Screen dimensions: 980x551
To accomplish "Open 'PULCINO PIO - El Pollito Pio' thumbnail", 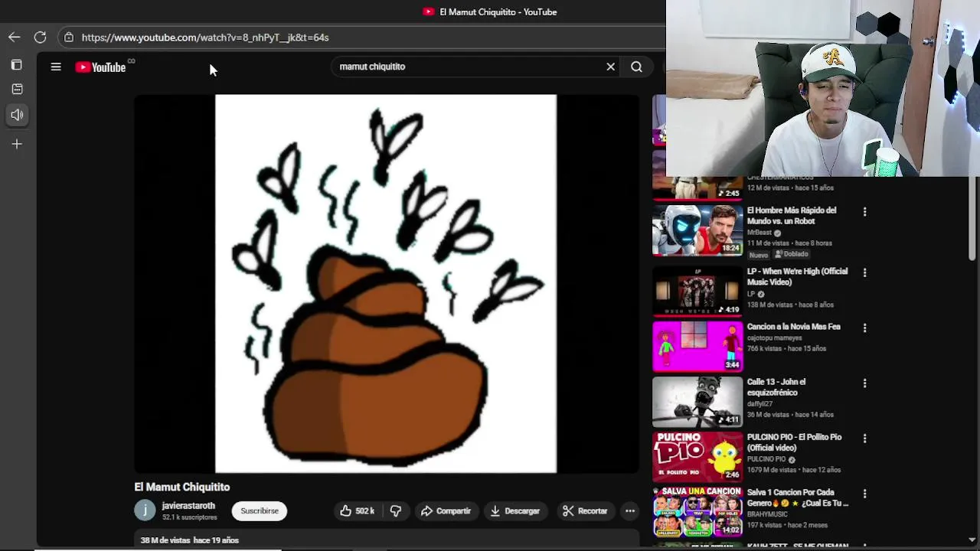I will pyautogui.click(x=697, y=456).
